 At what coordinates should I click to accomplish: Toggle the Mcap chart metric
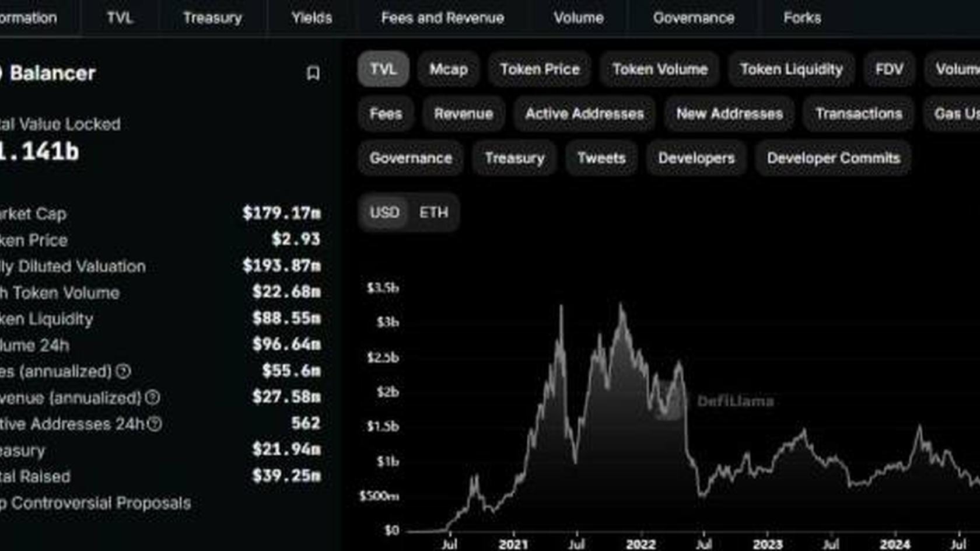449,69
